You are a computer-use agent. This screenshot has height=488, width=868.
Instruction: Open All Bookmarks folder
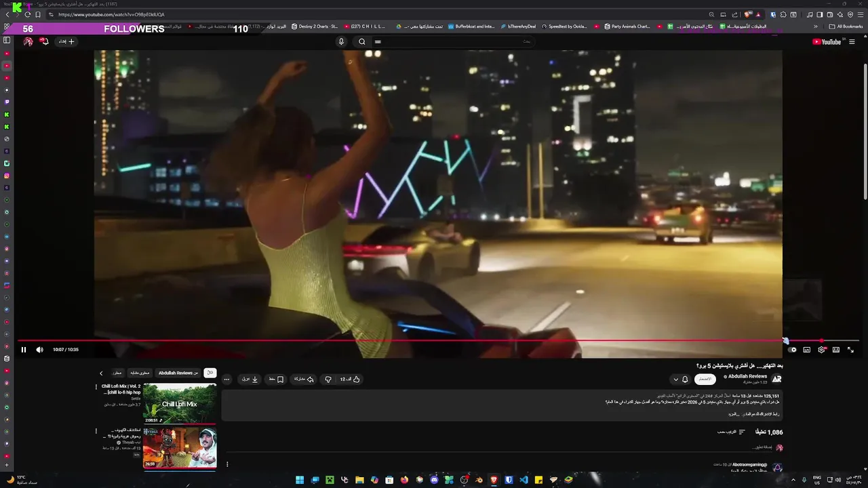(846, 26)
